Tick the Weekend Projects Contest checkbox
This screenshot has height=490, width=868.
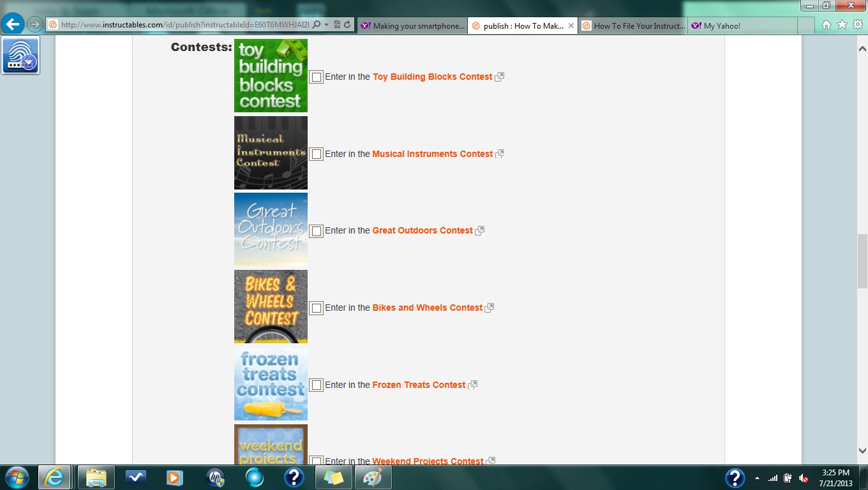[316, 461]
